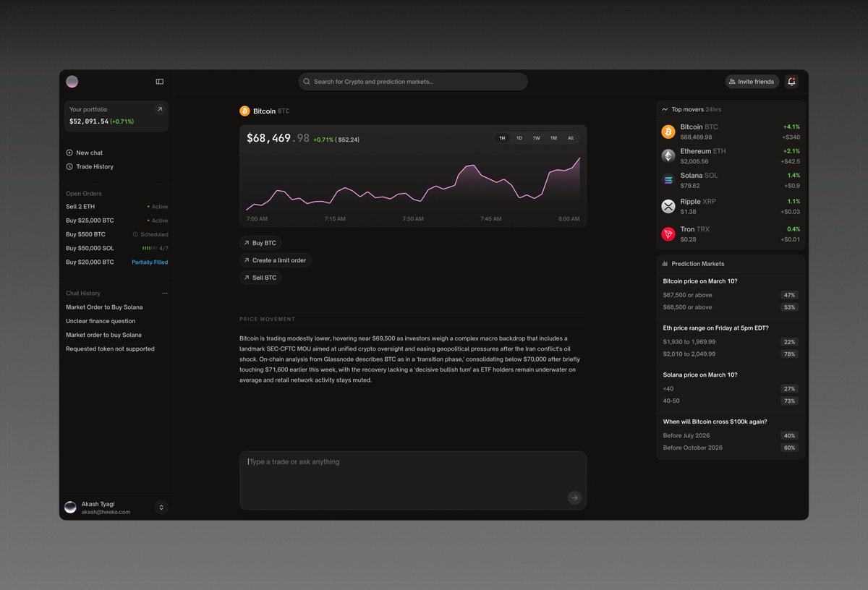The width and height of the screenshot is (868, 590).
Task: Select the 1M chart range
Action: (x=553, y=137)
